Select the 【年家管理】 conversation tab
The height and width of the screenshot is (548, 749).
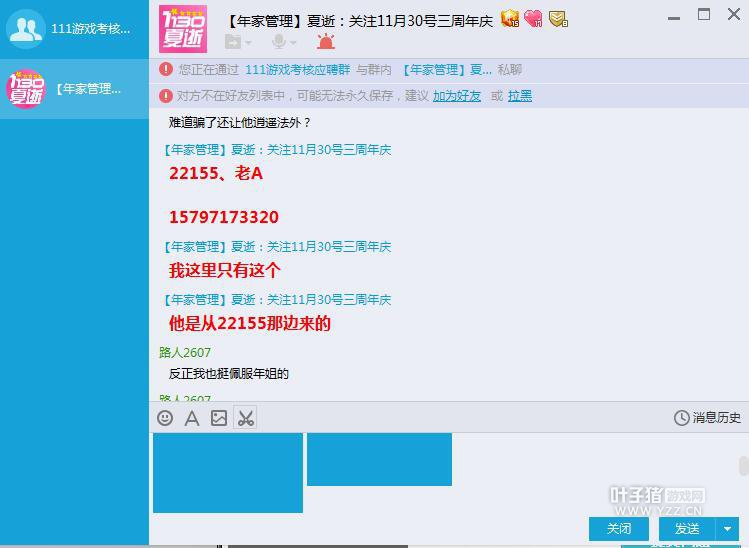click(74, 89)
